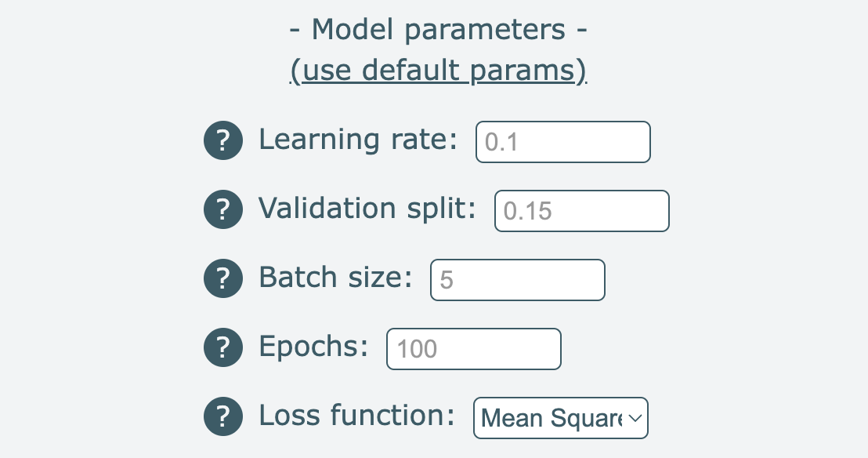Click the 'Epochs:' label text
Image resolution: width=868 pixels, height=458 pixels.
313,347
